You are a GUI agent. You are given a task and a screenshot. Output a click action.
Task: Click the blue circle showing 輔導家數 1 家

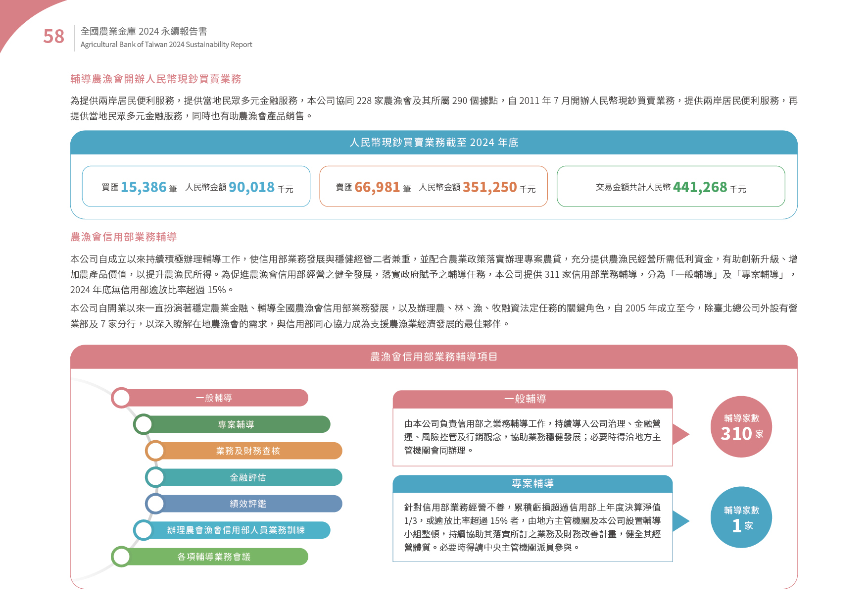click(x=741, y=517)
